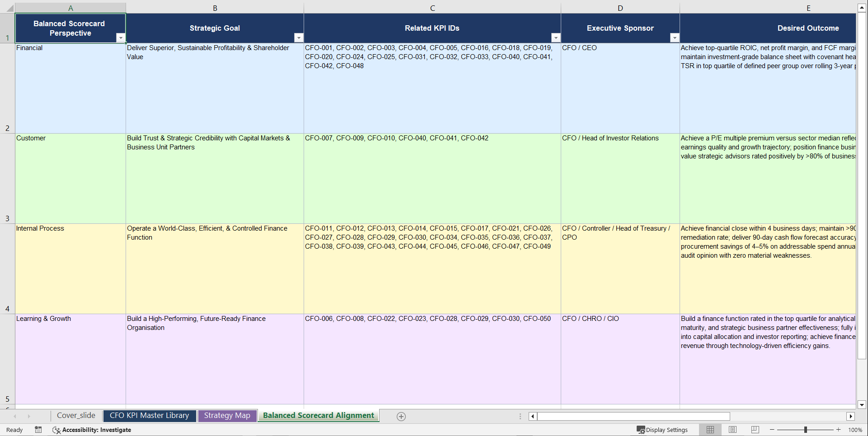Screen dimensions: 868x436
Task: Click the vertical scrollbar thumb
Action: [862, 186]
